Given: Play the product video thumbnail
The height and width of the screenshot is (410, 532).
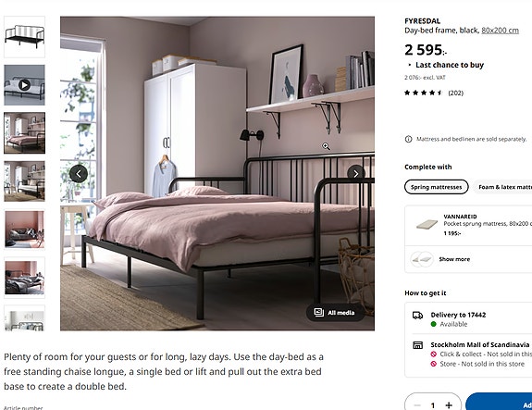Looking at the screenshot, I should click(x=24, y=85).
